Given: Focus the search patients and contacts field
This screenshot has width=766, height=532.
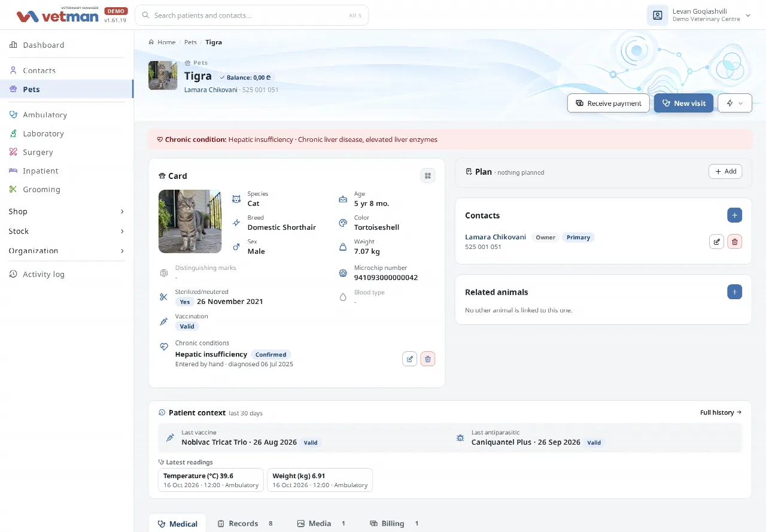Looking at the screenshot, I should click(251, 16).
